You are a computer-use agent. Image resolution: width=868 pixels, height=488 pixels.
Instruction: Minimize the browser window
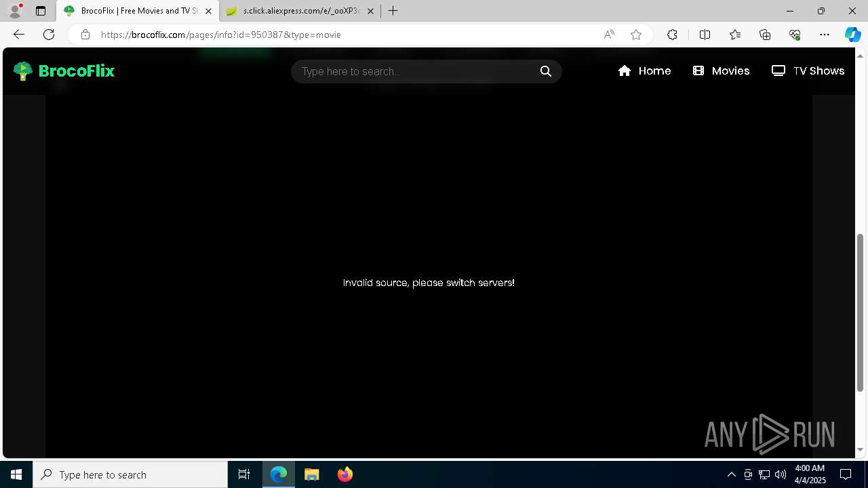pyautogui.click(x=790, y=11)
